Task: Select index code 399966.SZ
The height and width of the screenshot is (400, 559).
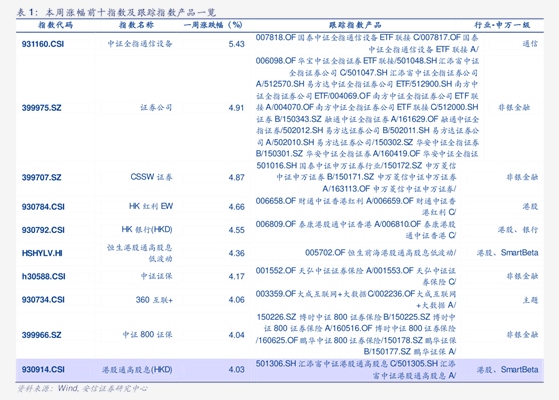Action: click(x=41, y=335)
